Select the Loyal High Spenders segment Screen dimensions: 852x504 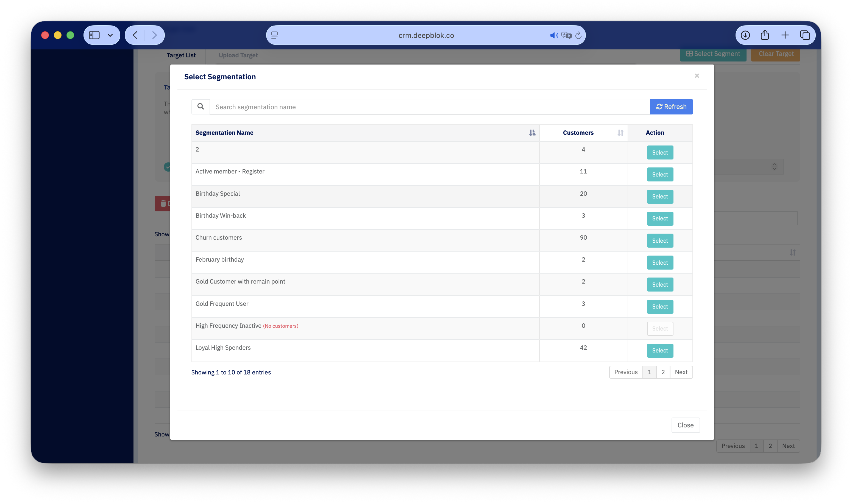tap(660, 351)
